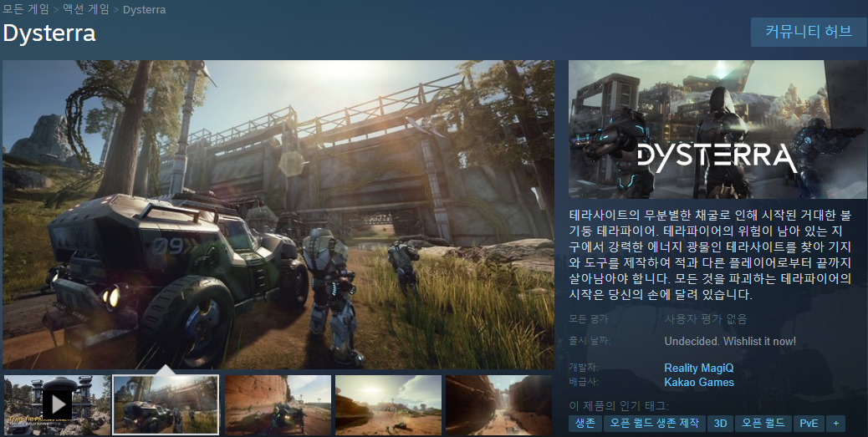This screenshot has width=868, height=437.
Task: Expand more tags with the plus button
Action: (x=835, y=424)
